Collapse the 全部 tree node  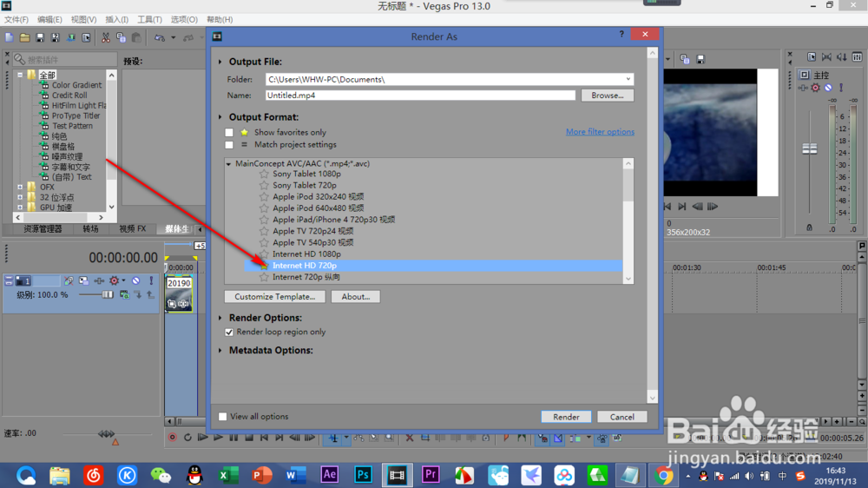coord(20,75)
